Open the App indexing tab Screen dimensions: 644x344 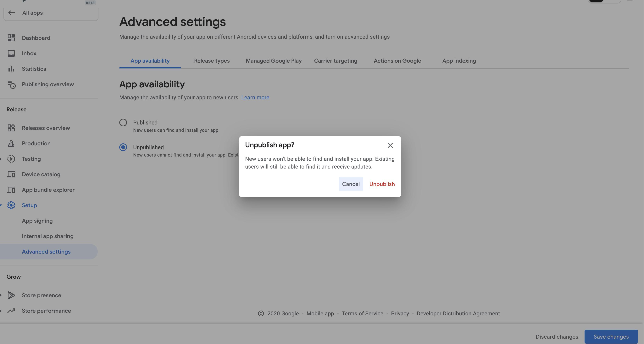pyautogui.click(x=459, y=61)
